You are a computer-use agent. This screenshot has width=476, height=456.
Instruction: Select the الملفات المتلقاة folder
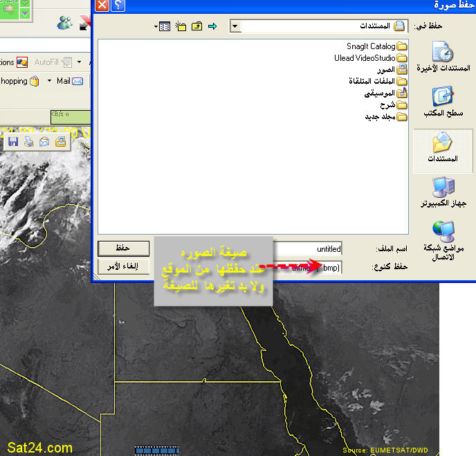[378, 81]
